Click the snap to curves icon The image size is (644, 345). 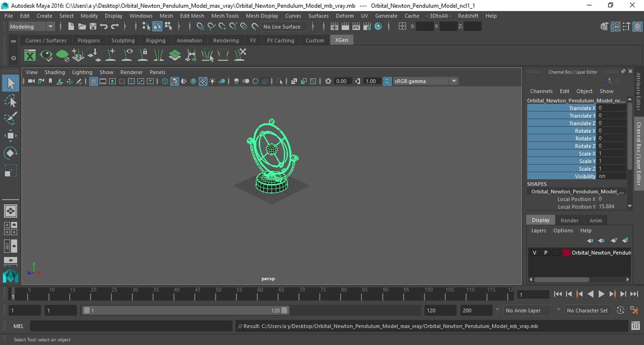(x=211, y=27)
